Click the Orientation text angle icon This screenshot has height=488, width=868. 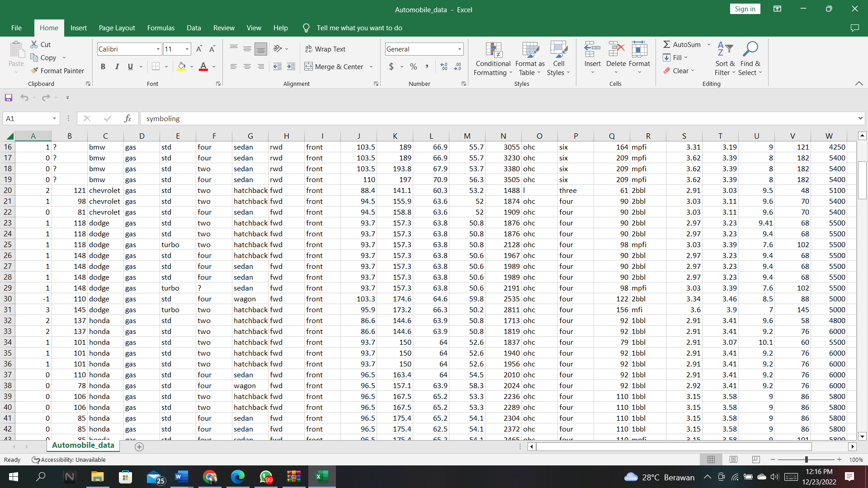(x=278, y=49)
